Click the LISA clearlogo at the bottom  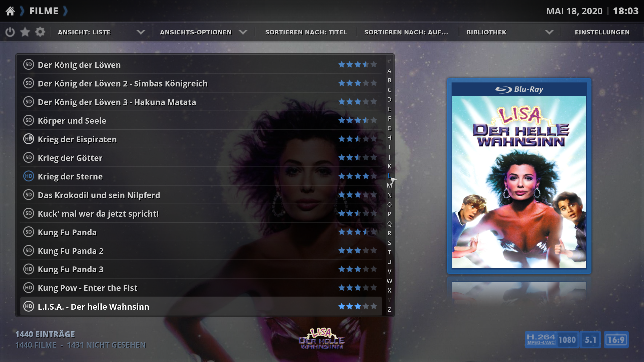322,339
